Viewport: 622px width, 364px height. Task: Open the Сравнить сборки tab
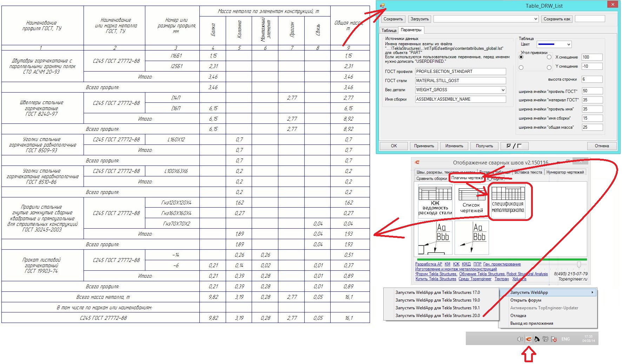click(432, 178)
